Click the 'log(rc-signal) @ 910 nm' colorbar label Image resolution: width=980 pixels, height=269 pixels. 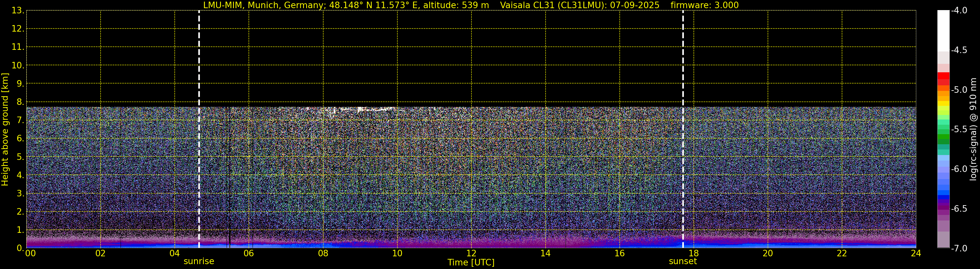973,130
